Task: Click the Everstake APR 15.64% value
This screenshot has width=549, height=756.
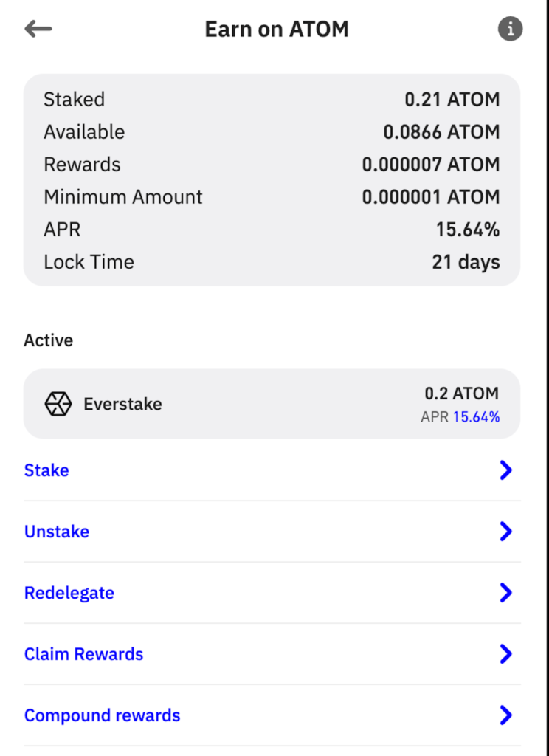Action: click(476, 417)
